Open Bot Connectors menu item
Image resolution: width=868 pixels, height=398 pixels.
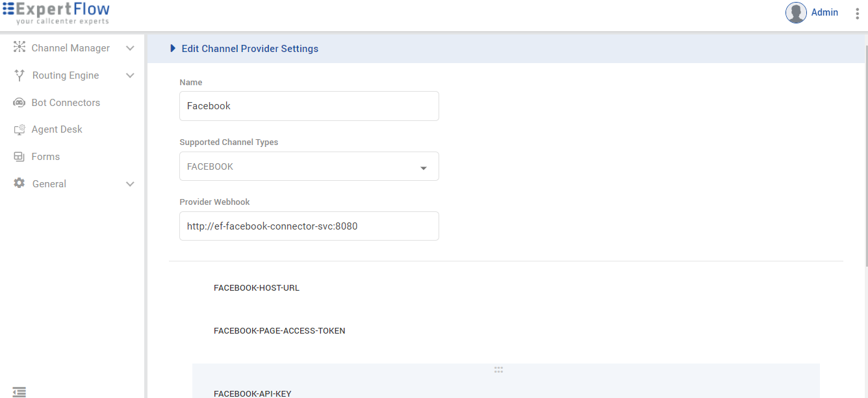click(66, 103)
